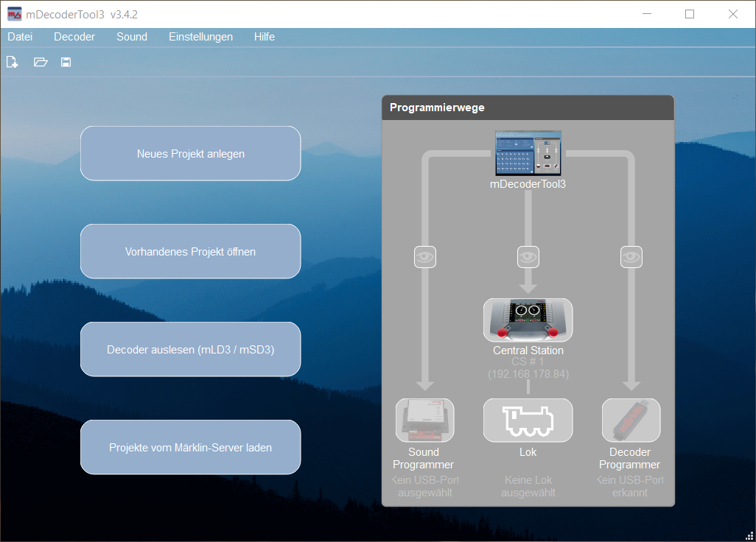Click the CS # 1 text
Image resolution: width=756 pixels, height=542 pixels.
(x=528, y=362)
